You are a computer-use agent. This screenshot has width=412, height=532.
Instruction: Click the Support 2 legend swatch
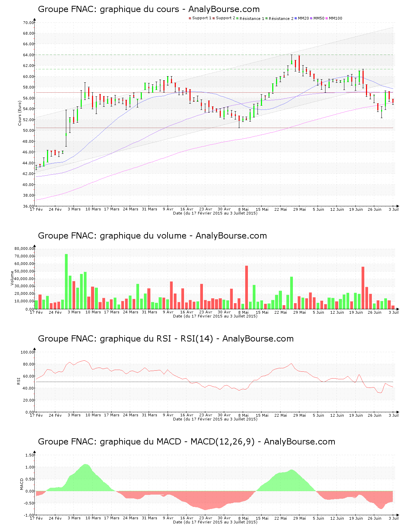[214, 18]
